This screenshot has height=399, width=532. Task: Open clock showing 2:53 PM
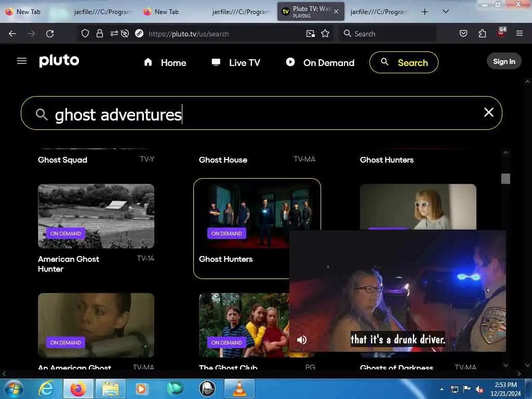pos(506,389)
